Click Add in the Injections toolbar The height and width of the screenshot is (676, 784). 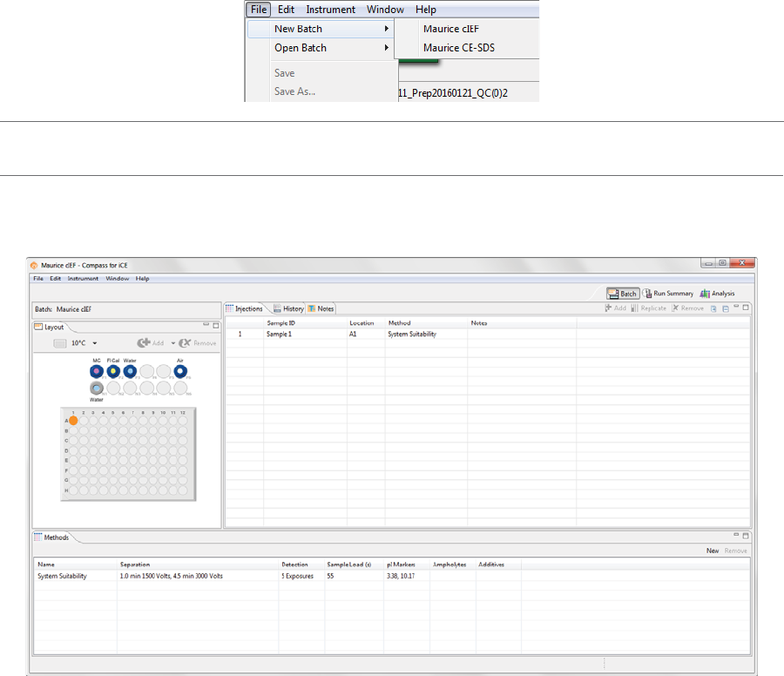(x=616, y=308)
